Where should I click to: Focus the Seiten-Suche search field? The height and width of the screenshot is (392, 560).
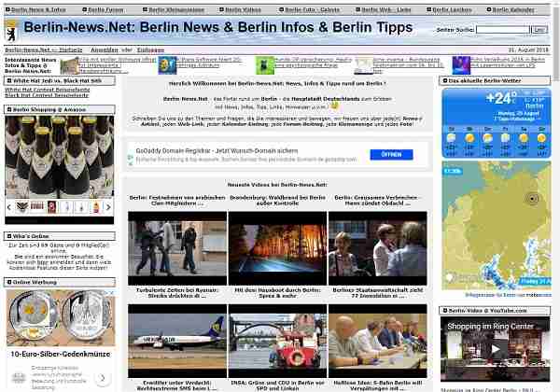click(503, 30)
